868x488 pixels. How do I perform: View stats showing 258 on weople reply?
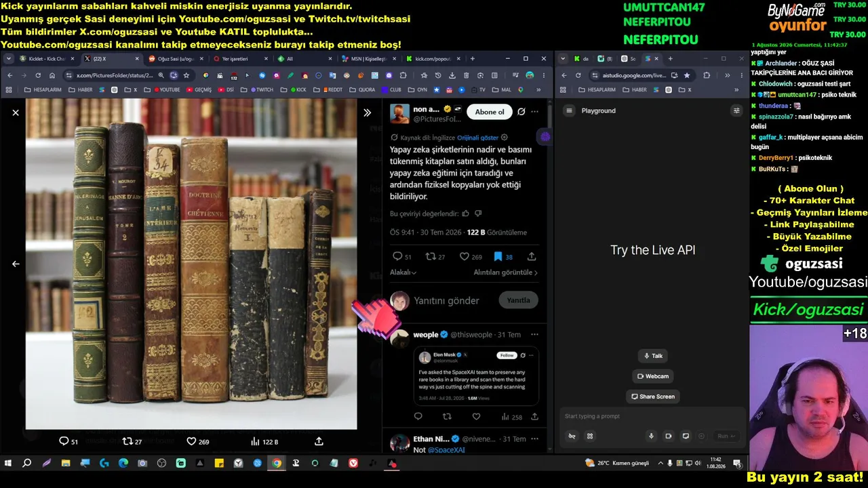511,417
